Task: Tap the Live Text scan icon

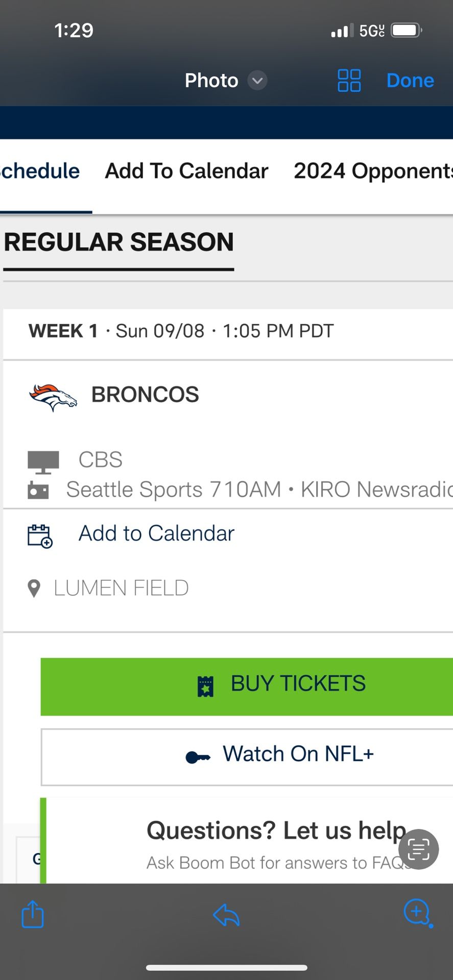Action: coord(418,849)
